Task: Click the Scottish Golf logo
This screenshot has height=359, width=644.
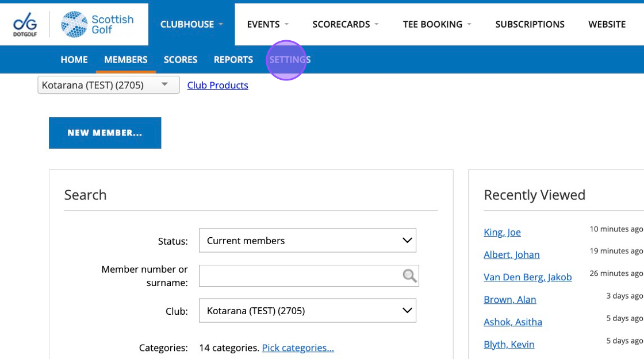Action: tap(97, 24)
